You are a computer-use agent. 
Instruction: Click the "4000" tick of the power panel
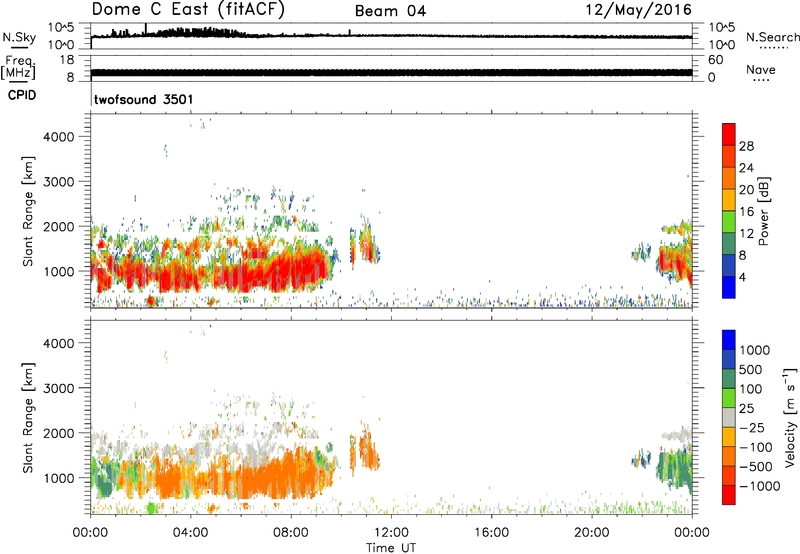point(59,137)
